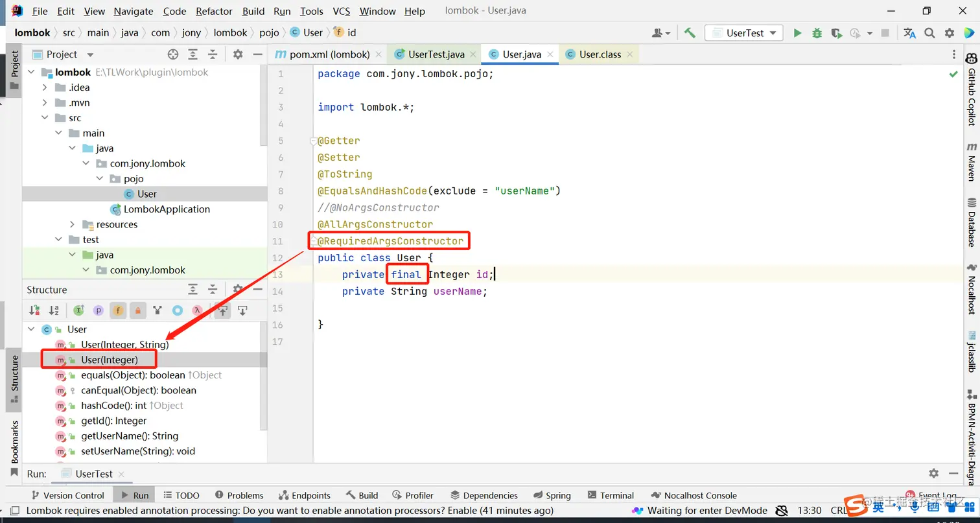Collapse all nodes in Structure panel

pos(213,290)
